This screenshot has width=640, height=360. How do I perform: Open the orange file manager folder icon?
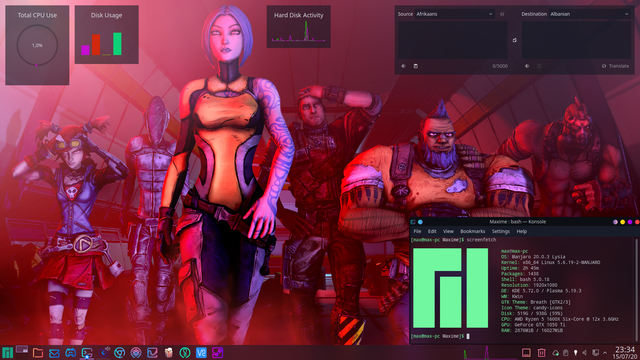pyautogui.click(x=38, y=353)
